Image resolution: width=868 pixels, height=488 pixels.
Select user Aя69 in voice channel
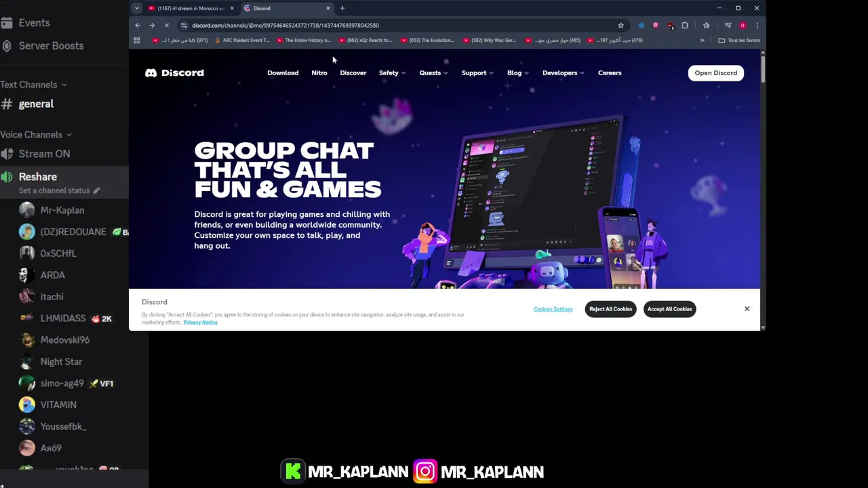coord(51,448)
